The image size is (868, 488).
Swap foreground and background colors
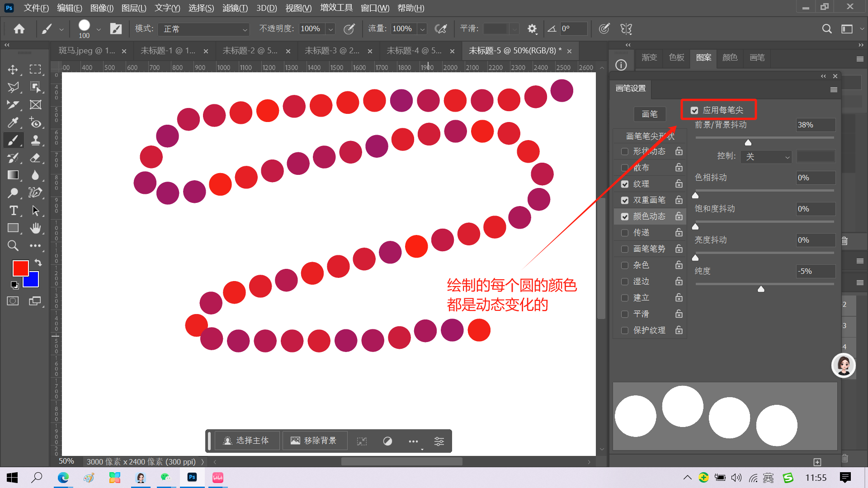pyautogui.click(x=38, y=263)
